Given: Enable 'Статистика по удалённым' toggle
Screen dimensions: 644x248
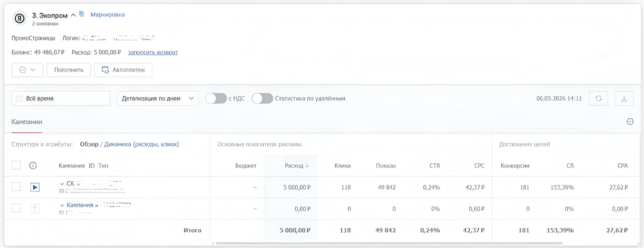Looking at the screenshot, I should (262, 99).
